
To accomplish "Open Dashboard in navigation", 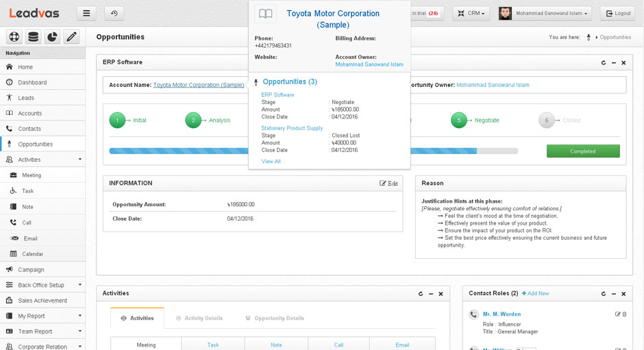I will tap(42, 82).
